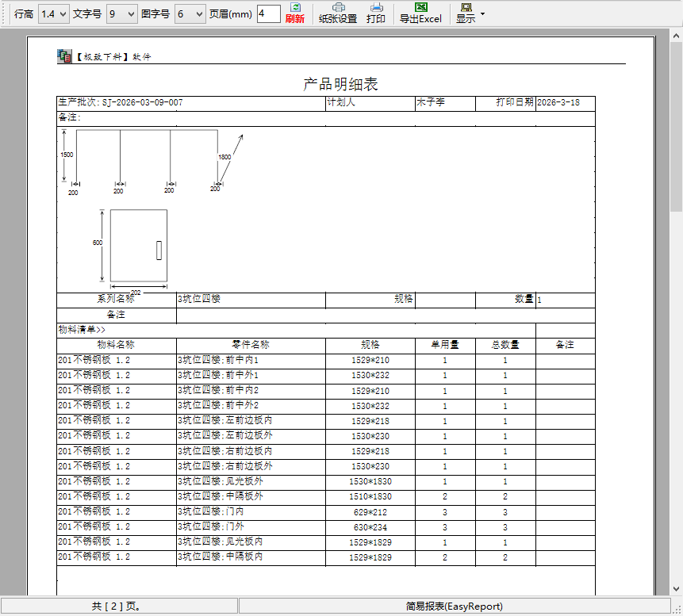
Task: Click the 页眉(mm) header margin input field
Action: 268,14
